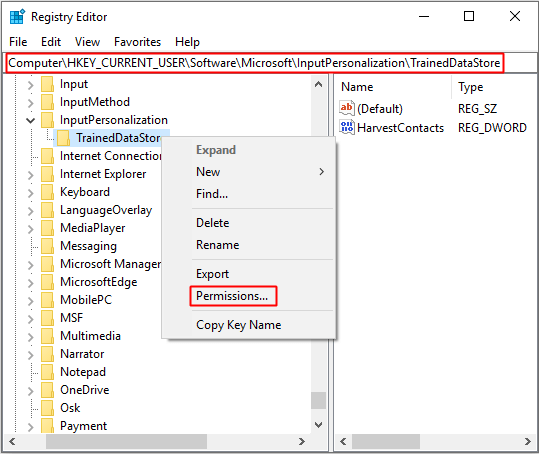Click the TrainedDataStore folder icon

point(63,138)
